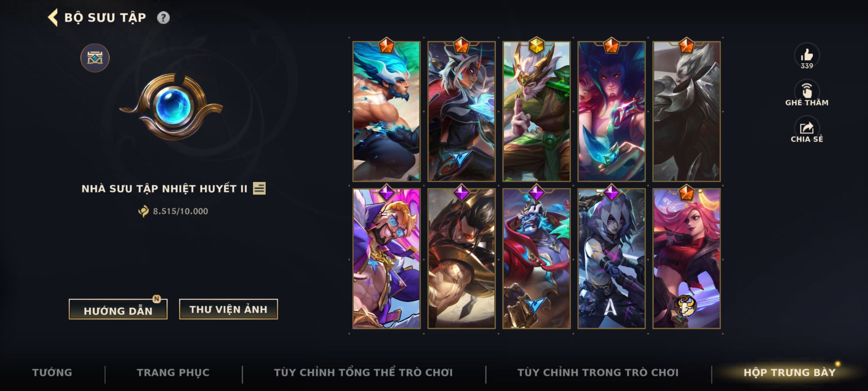Switch to the Trang Phục tab
Viewport: 868px width, 391px height.
(173, 373)
